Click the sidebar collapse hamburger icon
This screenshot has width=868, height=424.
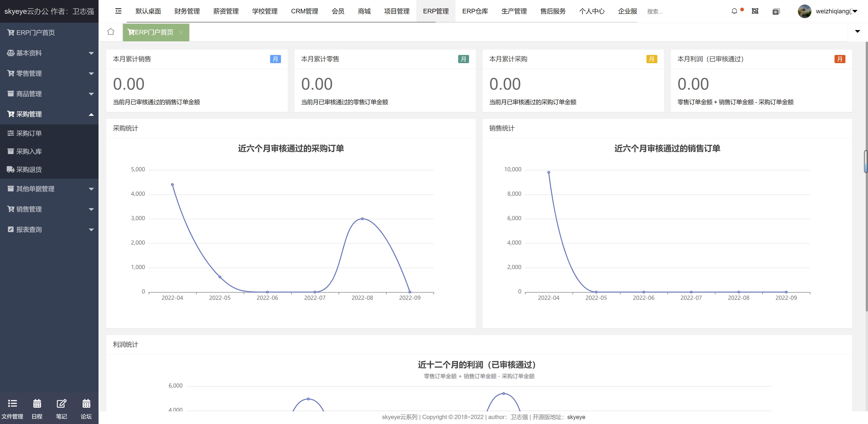pyautogui.click(x=118, y=11)
